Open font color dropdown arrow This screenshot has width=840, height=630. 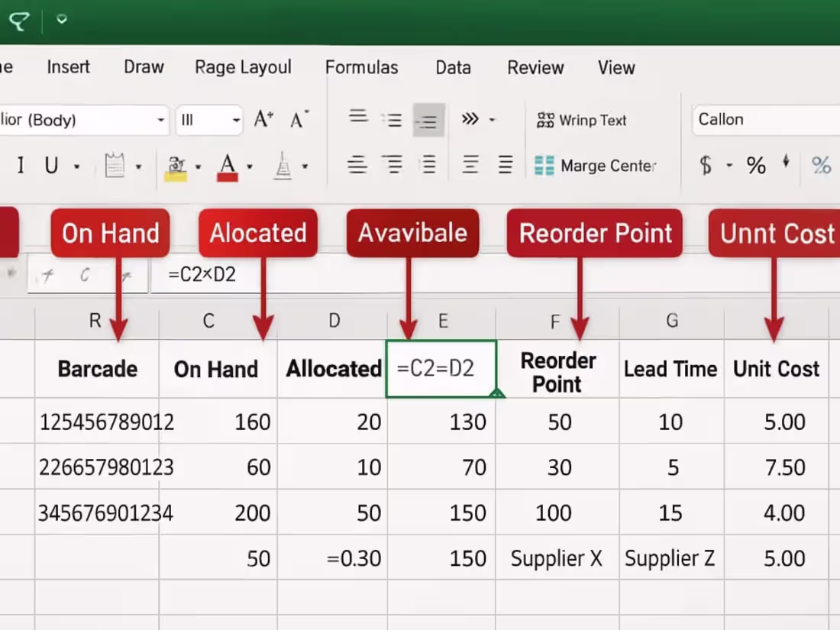[x=250, y=166]
